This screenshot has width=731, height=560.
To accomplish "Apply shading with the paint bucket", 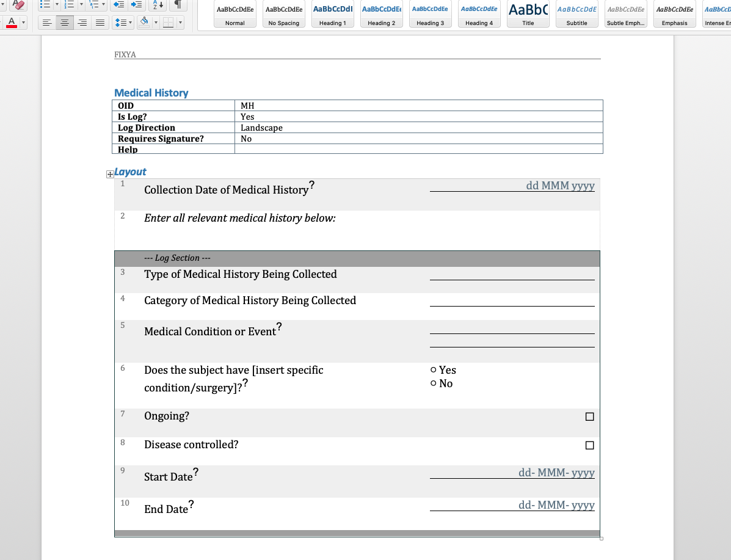I will click(145, 23).
